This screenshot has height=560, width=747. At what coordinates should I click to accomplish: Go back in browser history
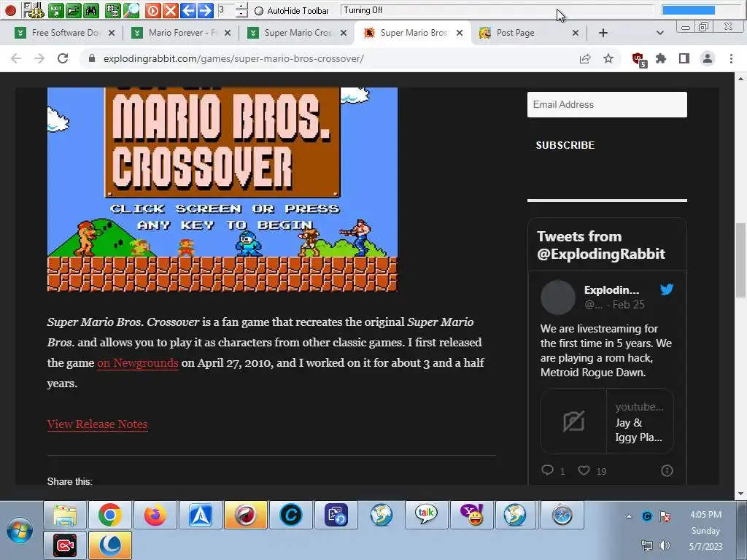point(16,58)
